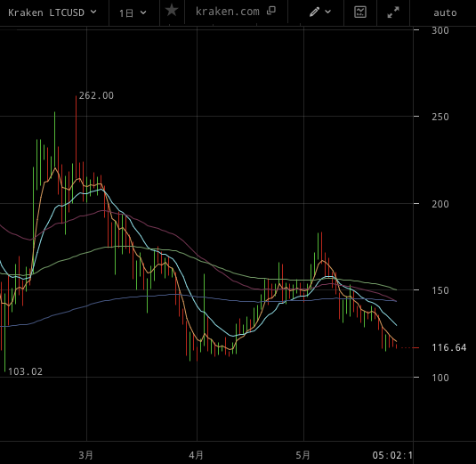Click the 100 price axis label
Viewport: 476px width, 464px height.
click(x=440, y=378)
